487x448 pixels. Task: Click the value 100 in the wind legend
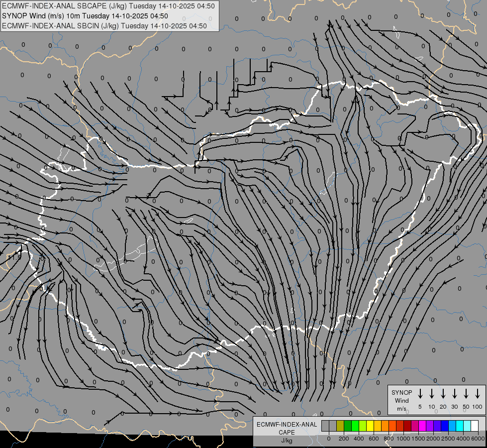[x=478, y=407]
